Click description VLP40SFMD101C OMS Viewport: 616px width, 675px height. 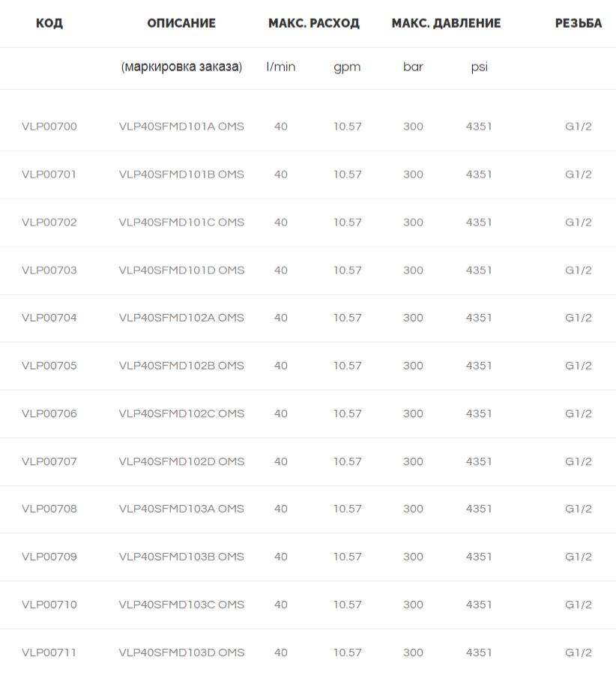pos(181,223)
